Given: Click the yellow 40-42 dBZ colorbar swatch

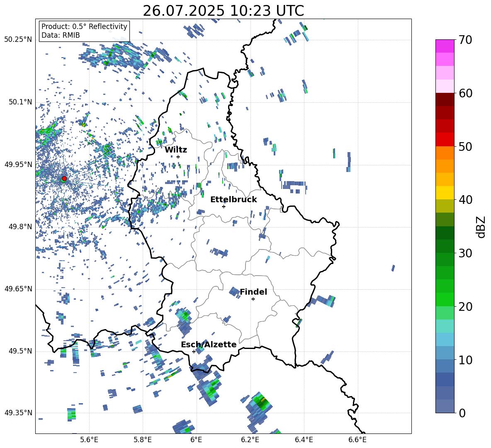Looking at the screenshot, I should 445,193.
